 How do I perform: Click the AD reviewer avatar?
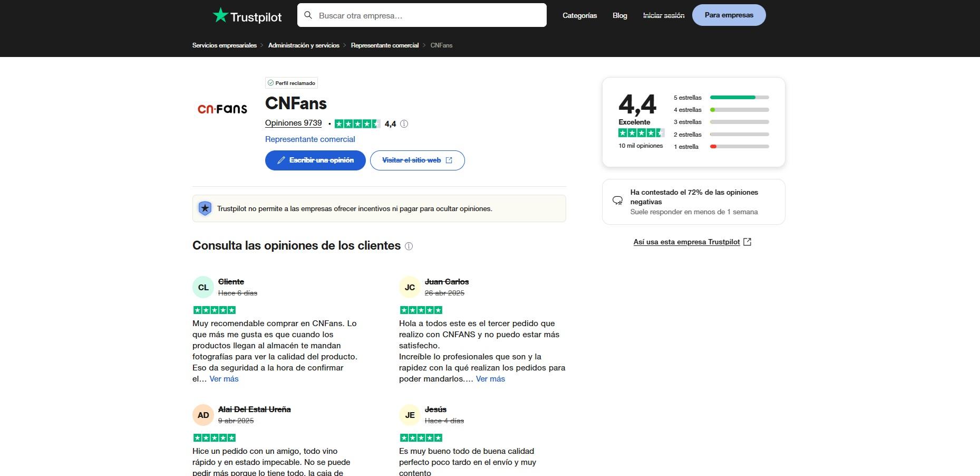tap(203, 415)
